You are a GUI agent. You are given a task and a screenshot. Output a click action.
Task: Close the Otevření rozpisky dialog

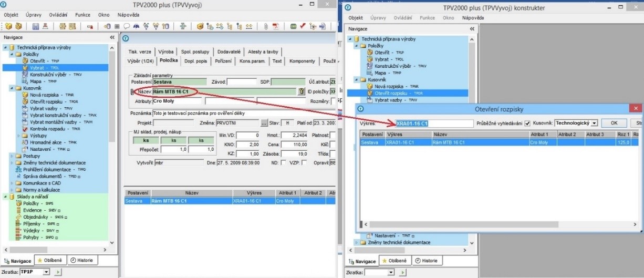coord(636,108)
